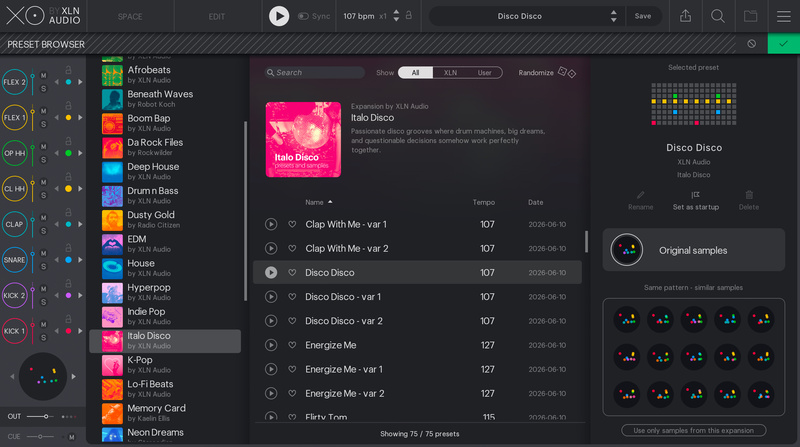Show only XLN presets

click(450, 72)
